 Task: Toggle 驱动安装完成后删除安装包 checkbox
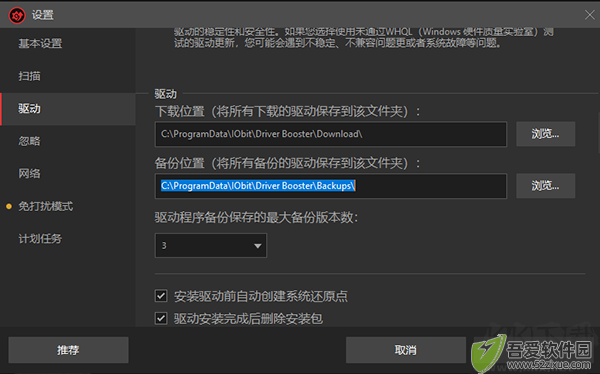click(161, 318)
